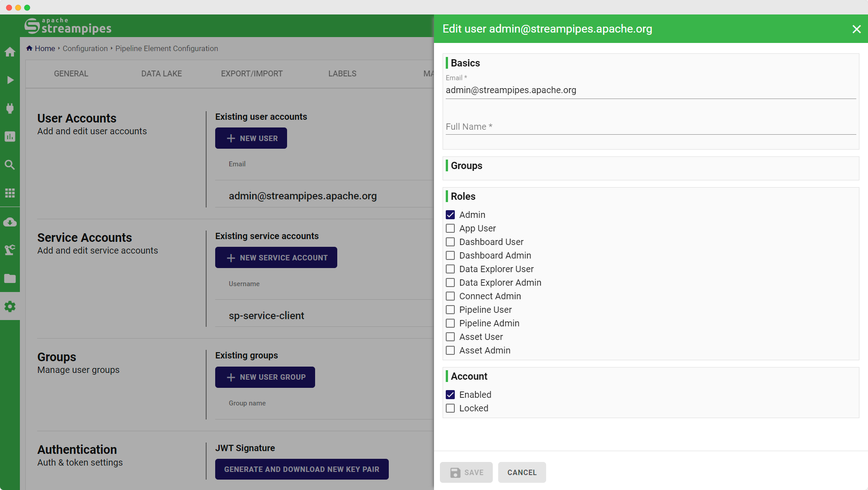Enable the Pipeline Admin role
The width and height of the screenshot is (868, 490).
[x=450, y=323]
